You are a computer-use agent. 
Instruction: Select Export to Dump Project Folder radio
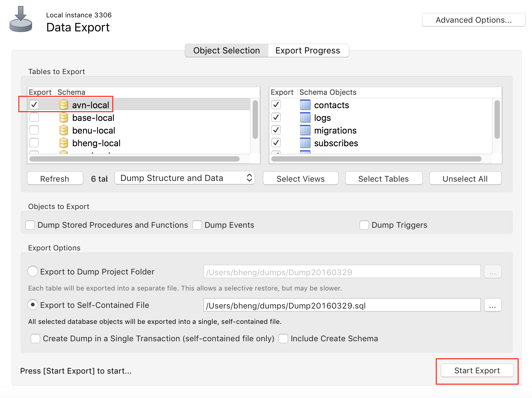[x=33, y=271]
